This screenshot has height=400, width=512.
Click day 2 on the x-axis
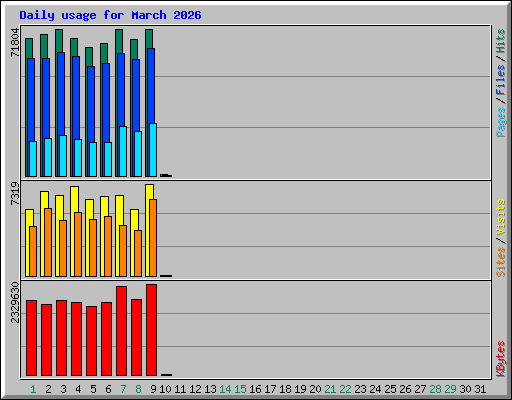click(x=48, y=389)
